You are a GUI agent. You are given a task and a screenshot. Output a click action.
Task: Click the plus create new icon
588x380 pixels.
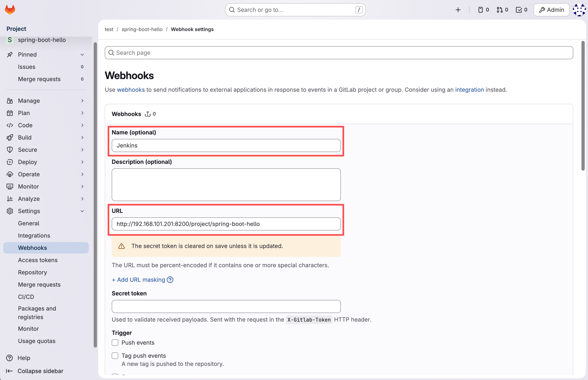coord(458,10)
